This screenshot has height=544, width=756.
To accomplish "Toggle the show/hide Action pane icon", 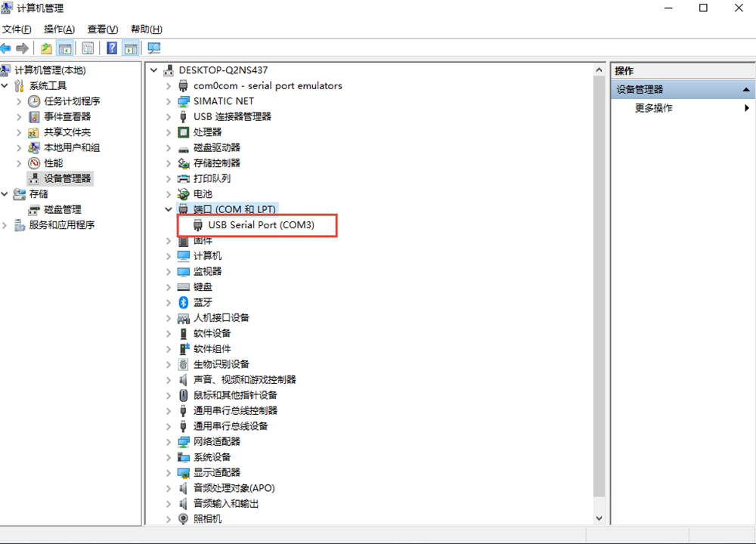I will click(131, 48).
